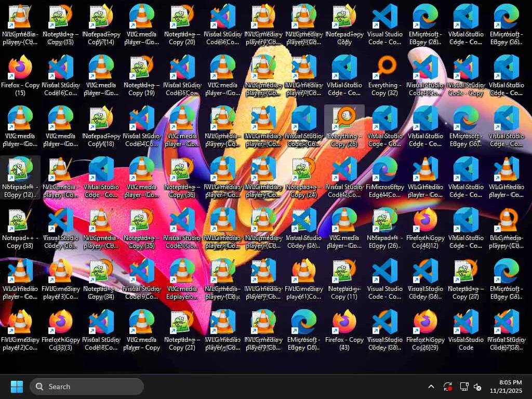
Task: Click the Notepad++ - Copy (34) shortcut
Action: (x=101, y=279)
